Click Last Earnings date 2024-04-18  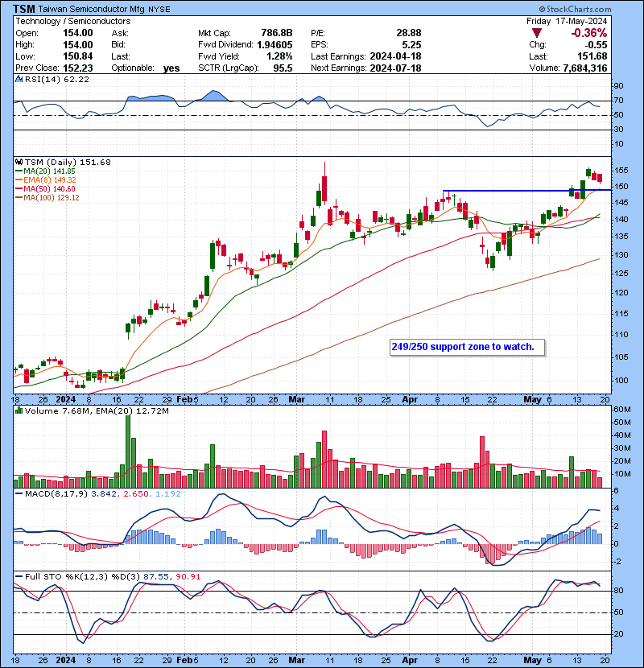395,56
